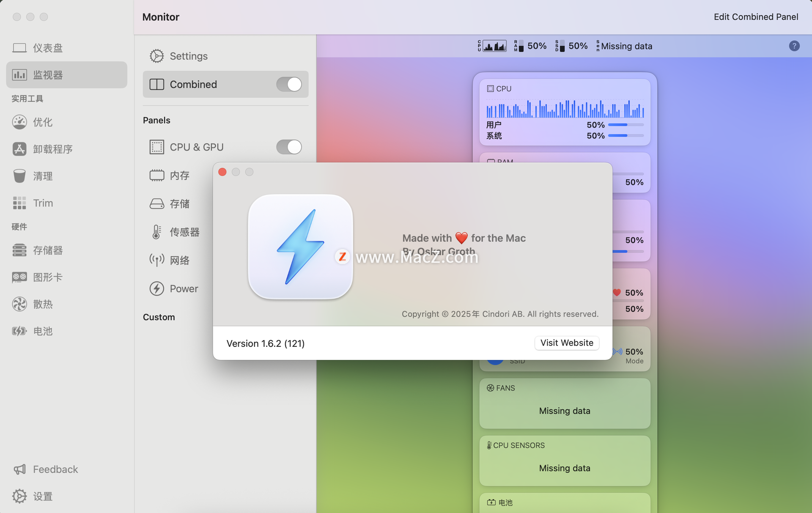Click the RAM 50% menu bar preview item
The width and height of the screenshot is (812, 513).
point(530,46)
